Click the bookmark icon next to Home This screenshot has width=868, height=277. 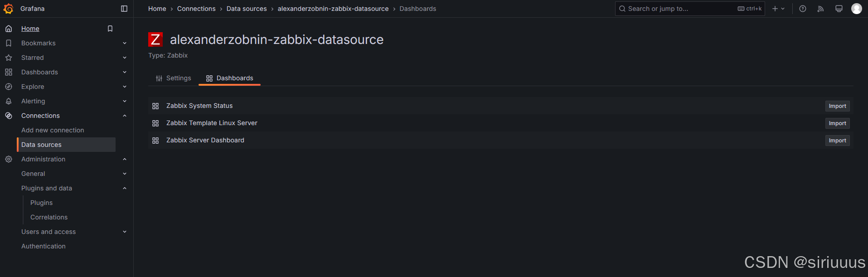110,29
